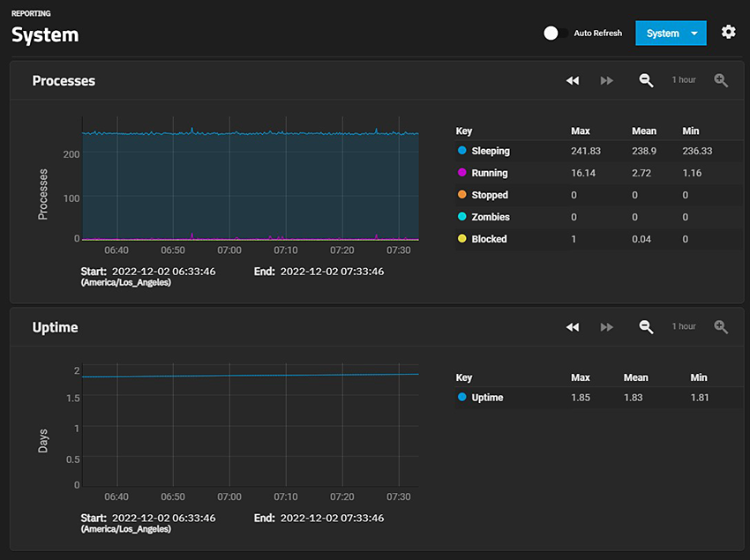Toggle the Auto Refresh switch
Image resolution: width=750 pixels, height=560 pixels.
pyautogui.click(x=555, y=33)
